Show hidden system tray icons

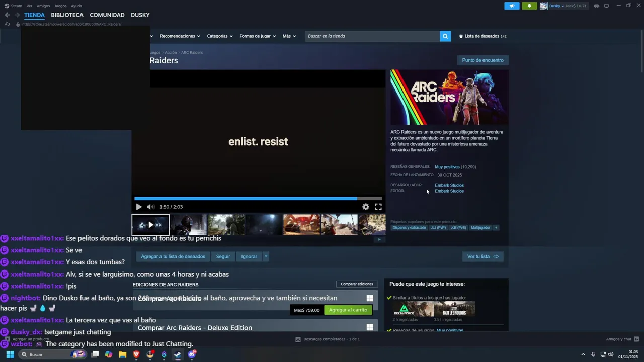click(583, 354)
